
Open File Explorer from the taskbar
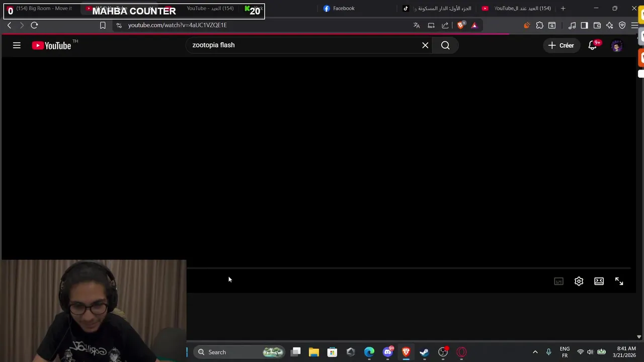click(314, 352)
